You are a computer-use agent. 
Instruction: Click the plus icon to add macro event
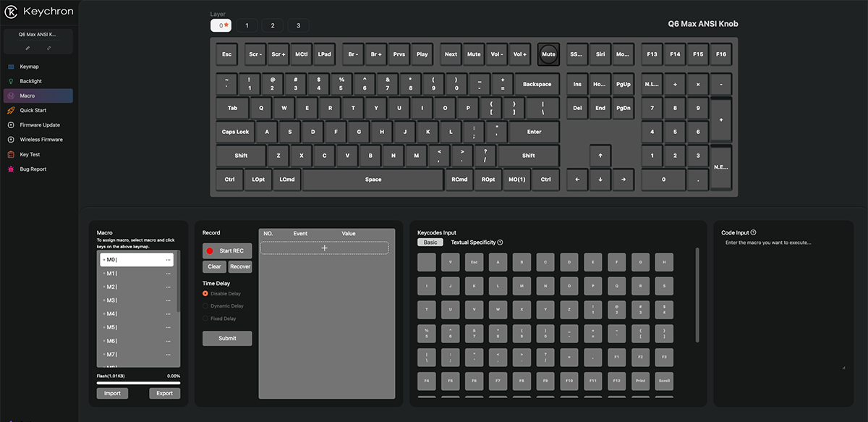pyautogui.click(x=324, y=248)
